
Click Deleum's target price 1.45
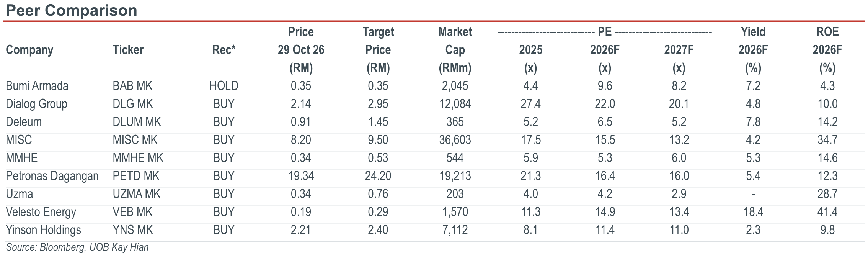378,122
